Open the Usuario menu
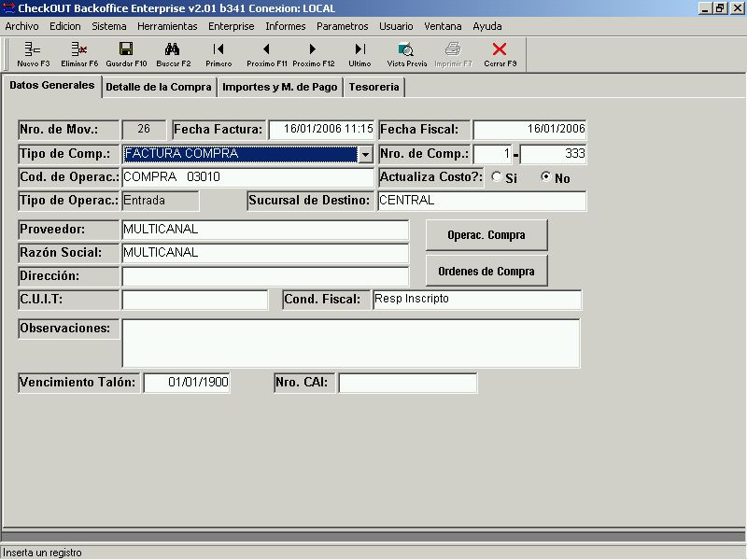This screenshot has width=747, height=560. pos(396,26)
